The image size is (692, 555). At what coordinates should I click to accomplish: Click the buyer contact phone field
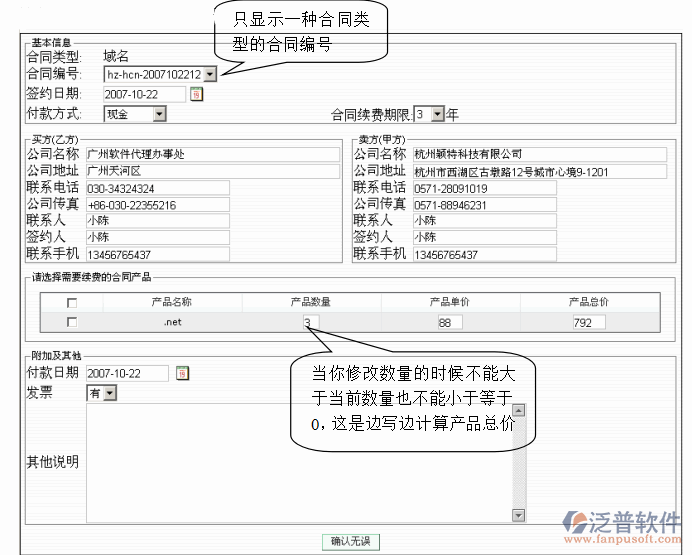156,188
